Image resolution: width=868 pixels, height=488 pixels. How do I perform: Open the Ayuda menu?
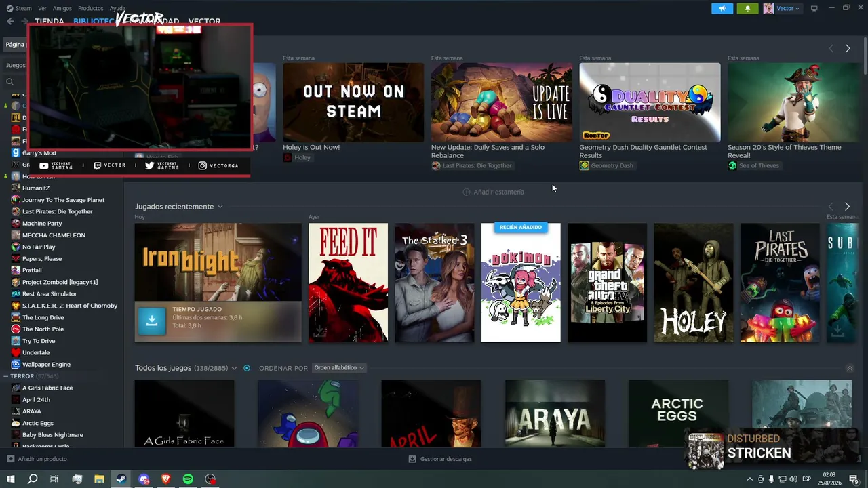pos(117,8)
